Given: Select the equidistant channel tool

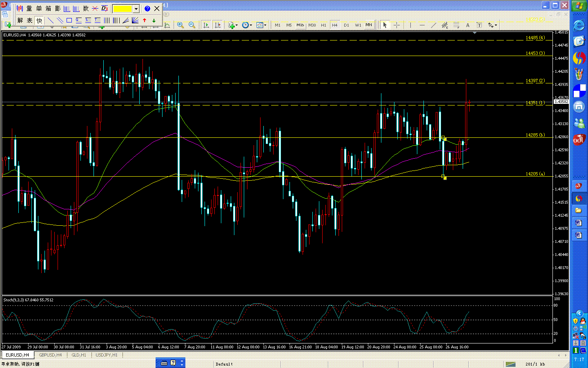Looking at the screenshot, I should (445, 25).
